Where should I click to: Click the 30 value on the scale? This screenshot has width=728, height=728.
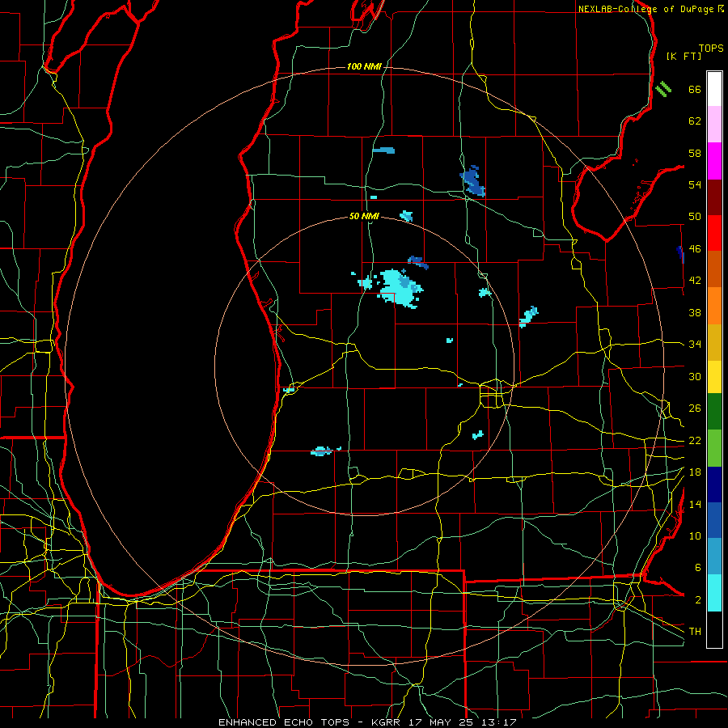click(x=695, y=376)
